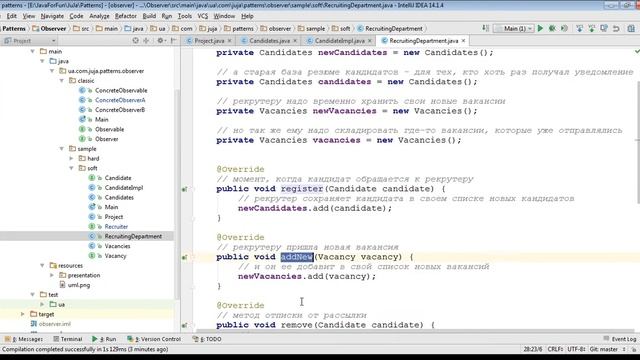This screenshot has width=640, height=360.
Task: Close the CandidateImpl.java tab
Action: (x=370, y=41)
